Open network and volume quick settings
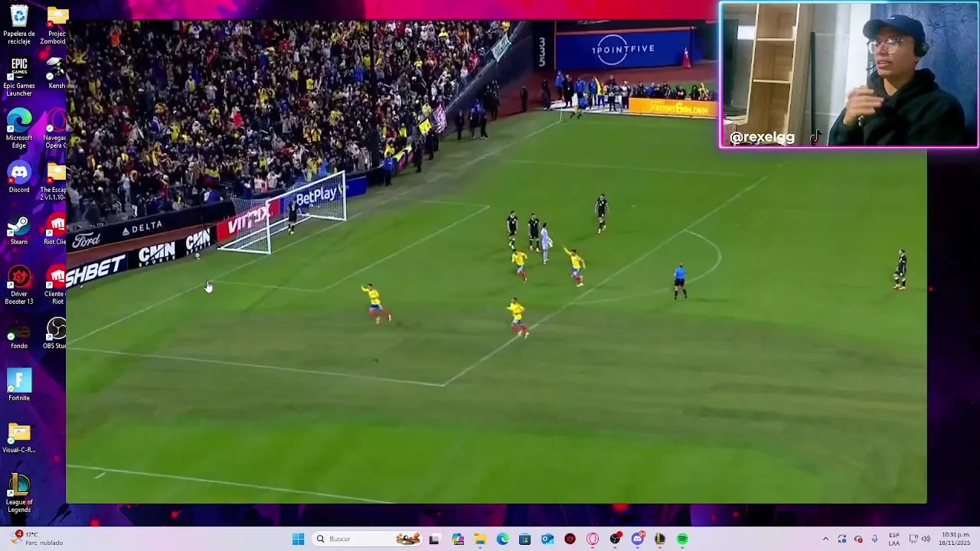The height and width of the screenshot is (551, 980). pos(920,539)
